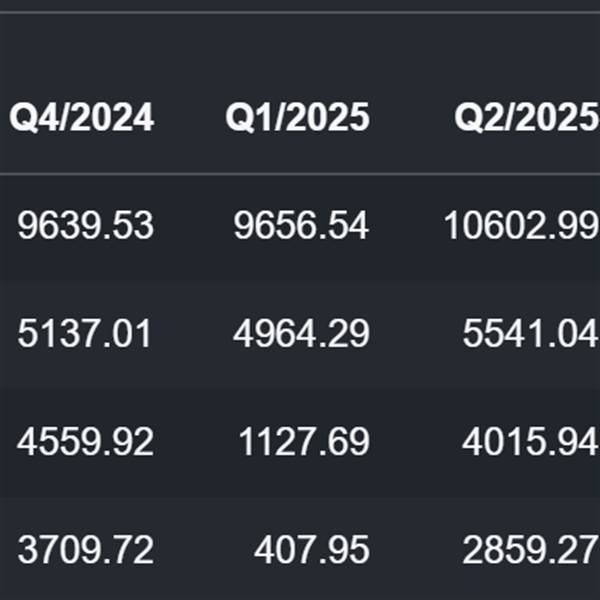Image resolution: width=600 pixels, height=600 pixels.
Task: Select the 5541.04 cell
Action: pyautogui.click(x=531, y=334)
